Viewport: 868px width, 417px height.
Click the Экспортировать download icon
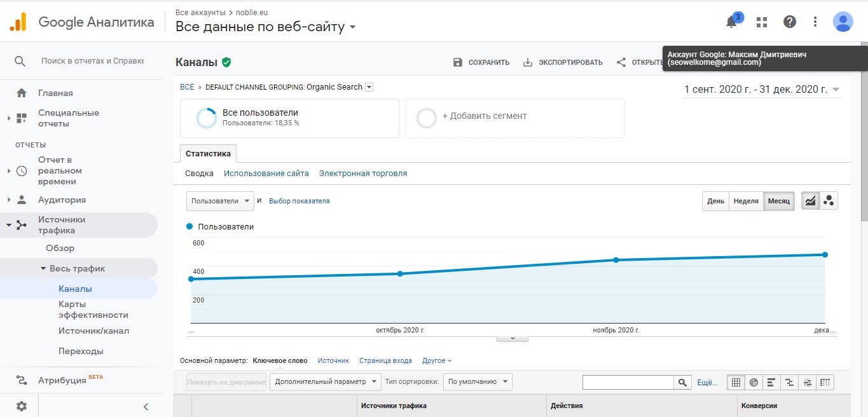point(528,62)
